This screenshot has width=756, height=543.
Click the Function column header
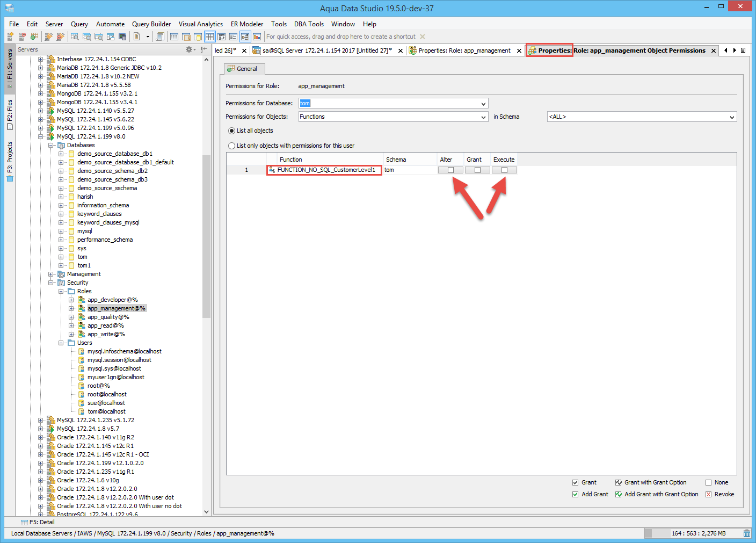tap(330, 160)
